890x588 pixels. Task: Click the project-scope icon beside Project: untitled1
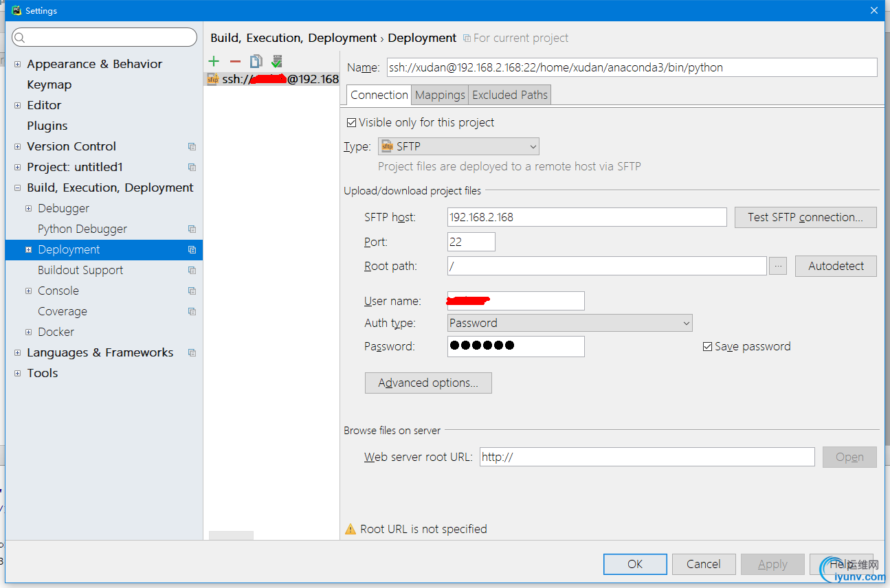pyautogui.click(x=192, y=167)
